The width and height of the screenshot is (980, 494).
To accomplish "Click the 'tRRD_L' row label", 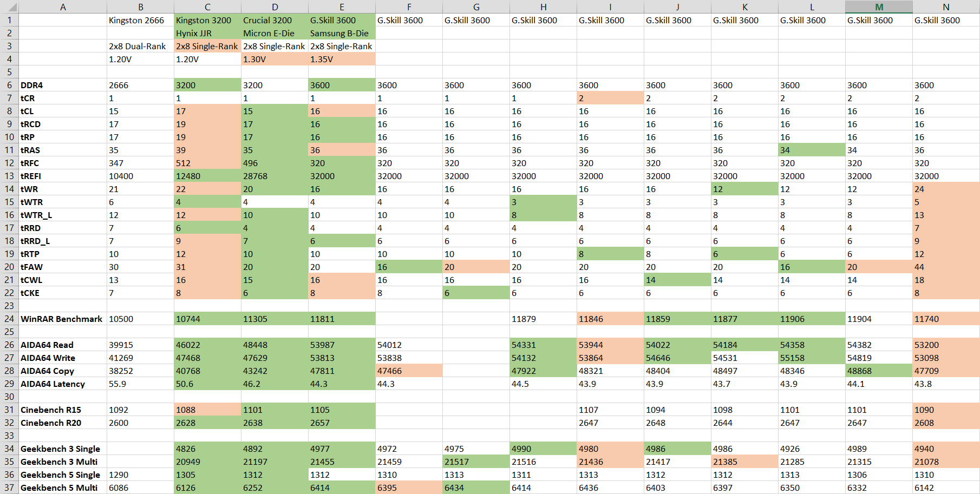I will tap(63, 241).
